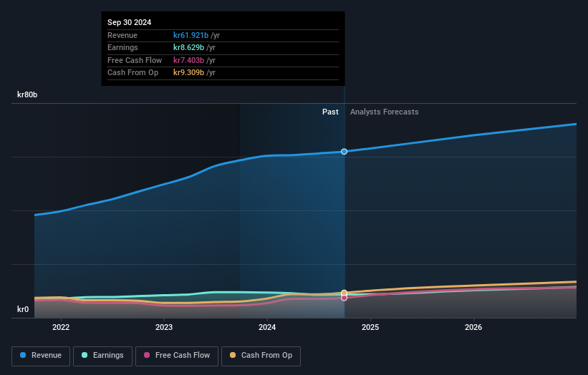
Task: Click the blue Revenue legend dot
Action: (23, 355)
